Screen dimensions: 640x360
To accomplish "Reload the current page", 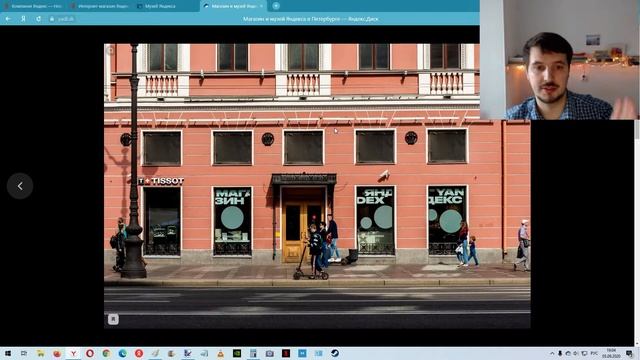I will [x=38, y=19].
